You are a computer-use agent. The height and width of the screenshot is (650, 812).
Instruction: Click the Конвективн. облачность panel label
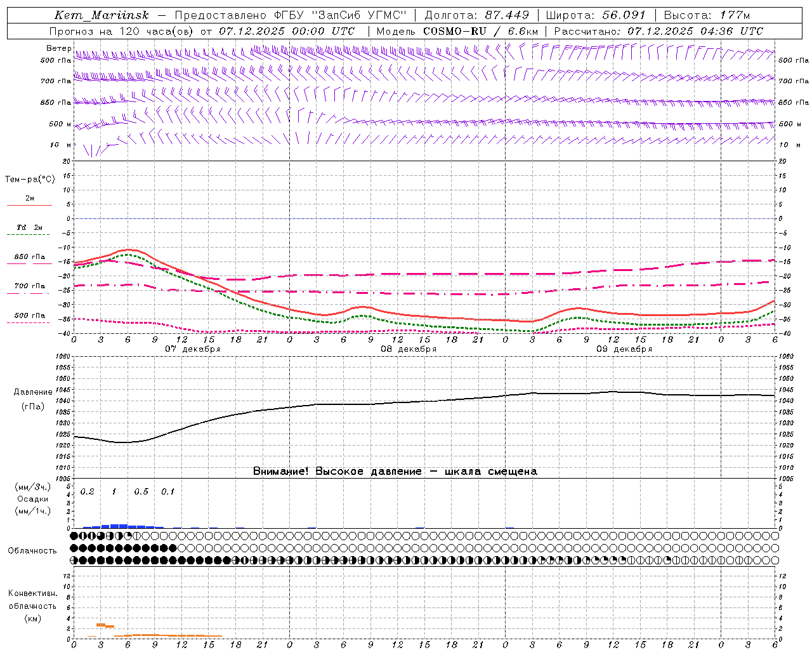pos(32,606)
